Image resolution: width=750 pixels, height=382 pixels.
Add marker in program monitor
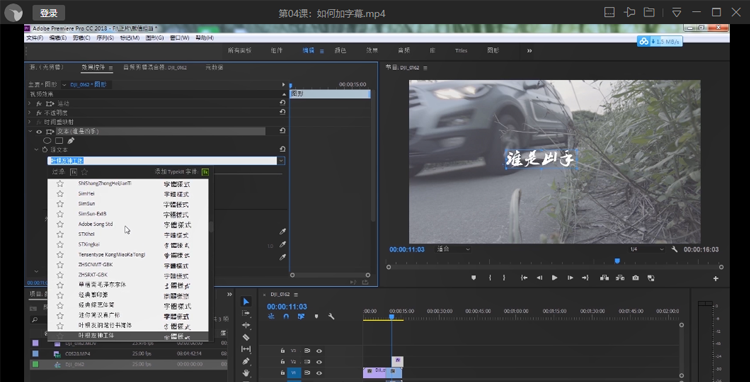[474, 278]
